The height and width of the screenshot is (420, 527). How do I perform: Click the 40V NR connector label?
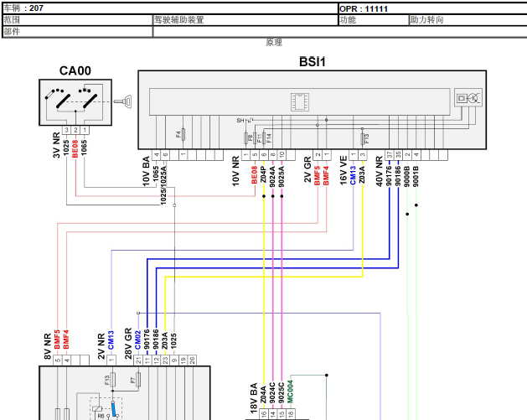[380, 171]
